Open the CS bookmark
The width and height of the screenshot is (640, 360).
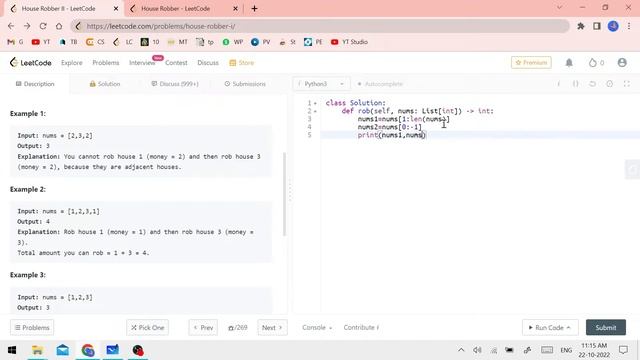(95, 42)
